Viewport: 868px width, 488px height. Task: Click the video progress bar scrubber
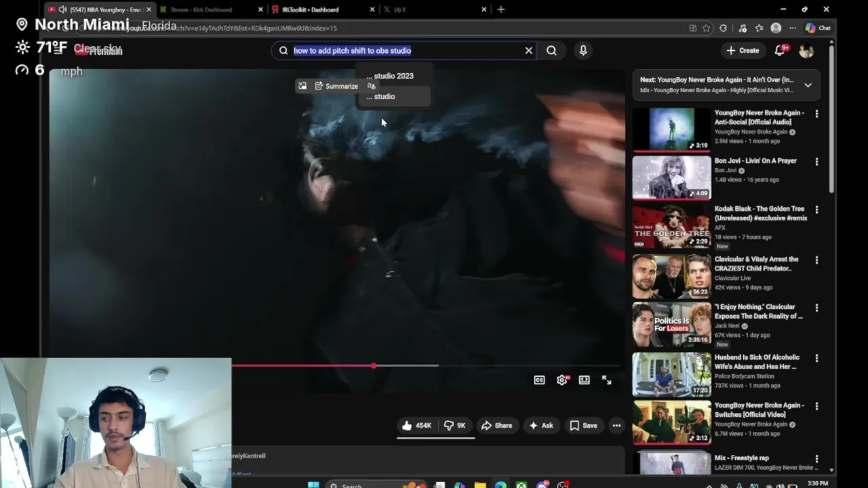[373, 366]
